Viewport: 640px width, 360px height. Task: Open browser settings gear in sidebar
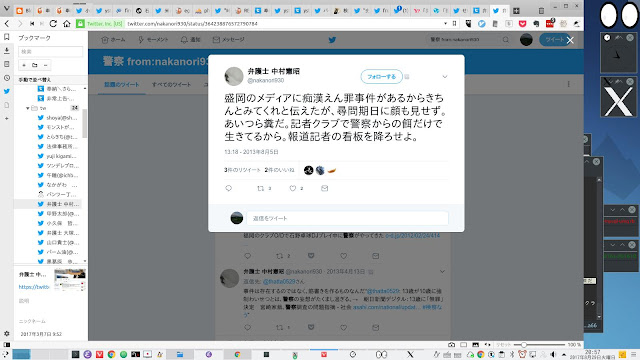point(7,333)
